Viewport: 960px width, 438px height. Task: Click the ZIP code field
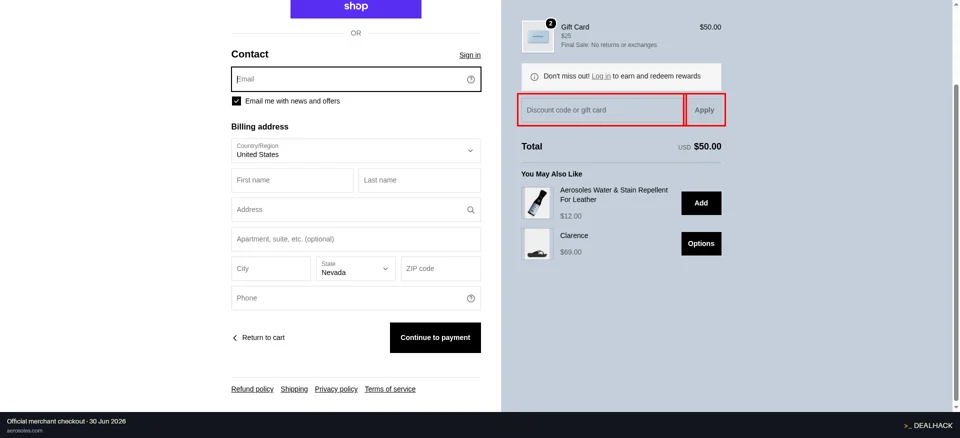[441, 268]
